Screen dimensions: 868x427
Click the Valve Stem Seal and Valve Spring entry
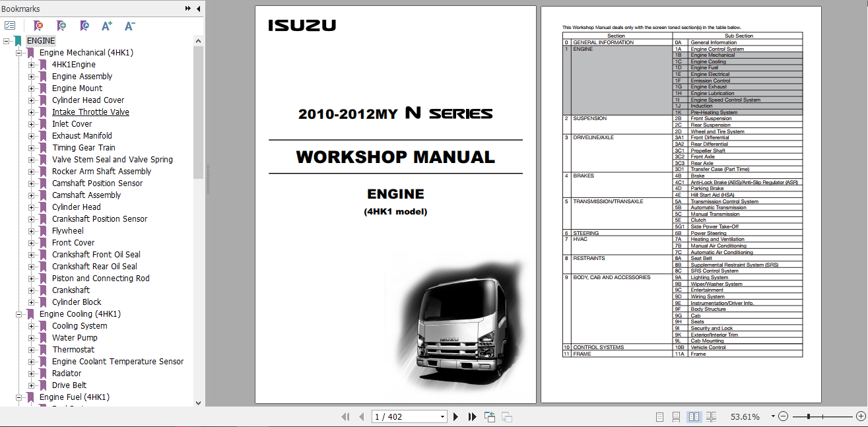112,160
